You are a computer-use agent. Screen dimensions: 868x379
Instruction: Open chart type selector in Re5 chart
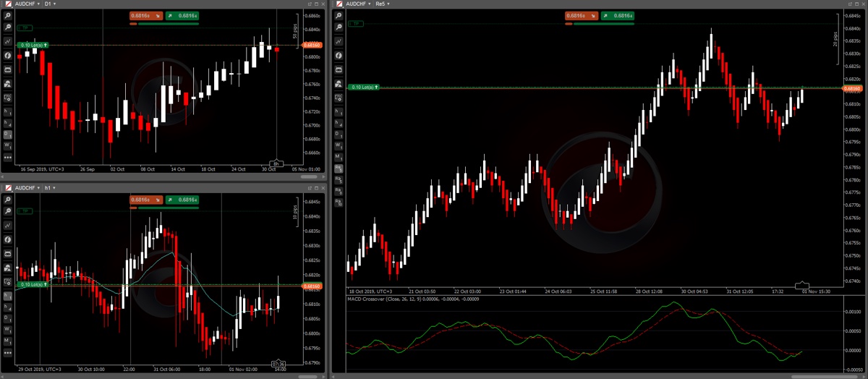(x=338, y=41)
